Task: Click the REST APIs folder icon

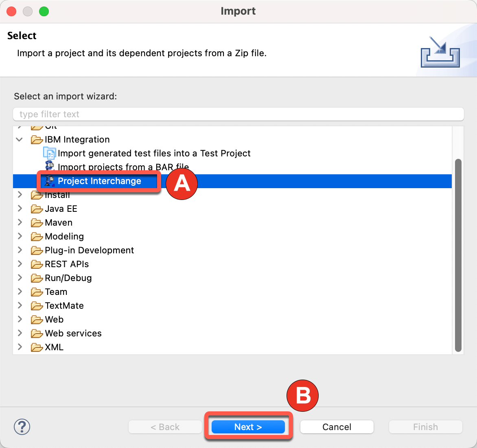Action: click(37, 264)
